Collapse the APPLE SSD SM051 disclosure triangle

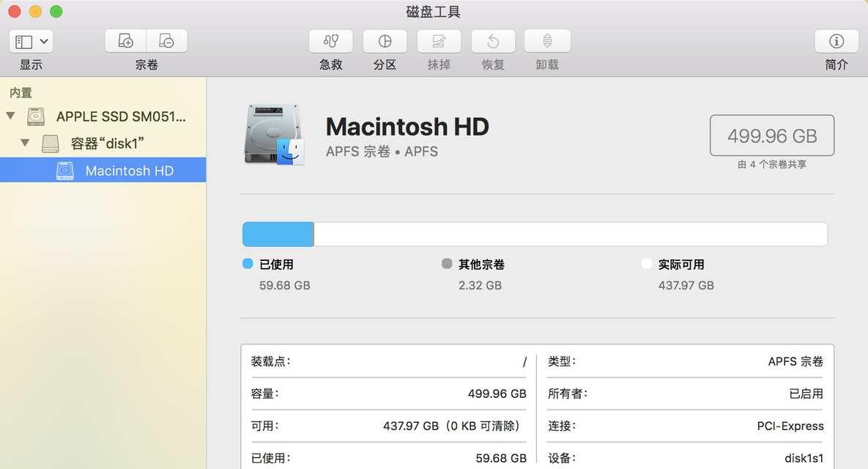point(10,116)
